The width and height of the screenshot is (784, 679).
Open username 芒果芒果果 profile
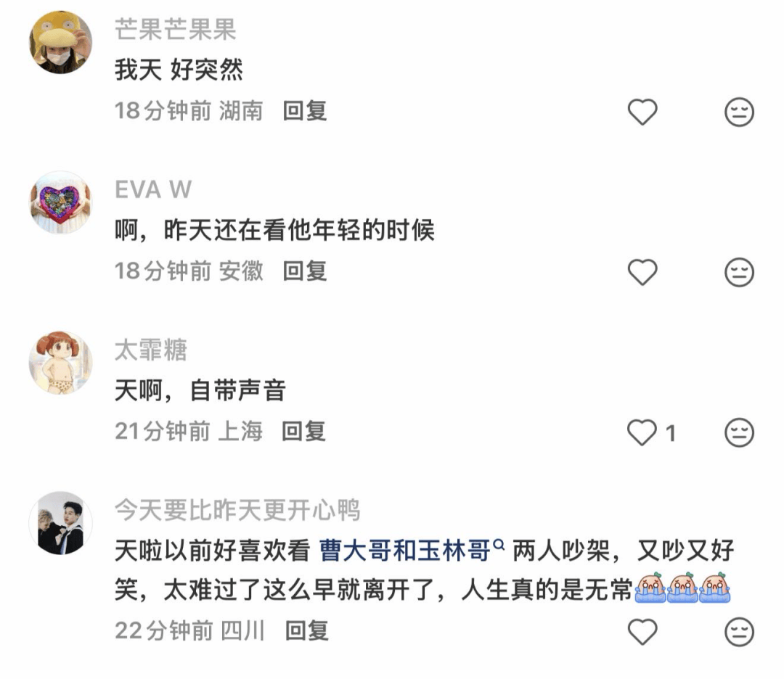tap(176, 29)
